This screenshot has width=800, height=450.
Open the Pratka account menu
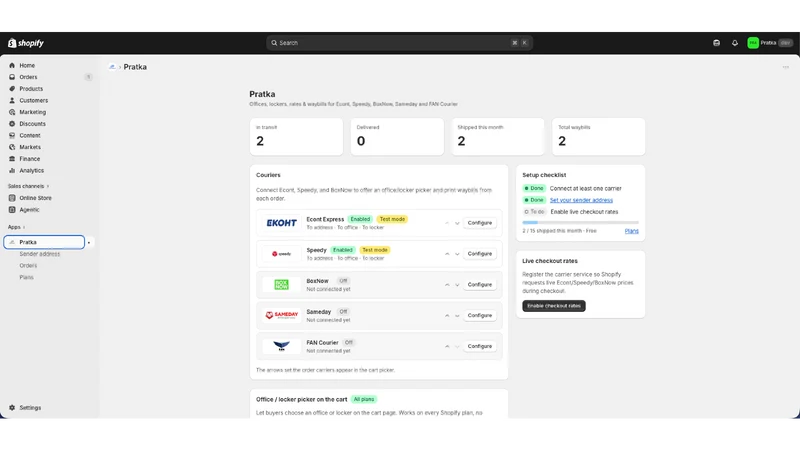pos(770,43)
